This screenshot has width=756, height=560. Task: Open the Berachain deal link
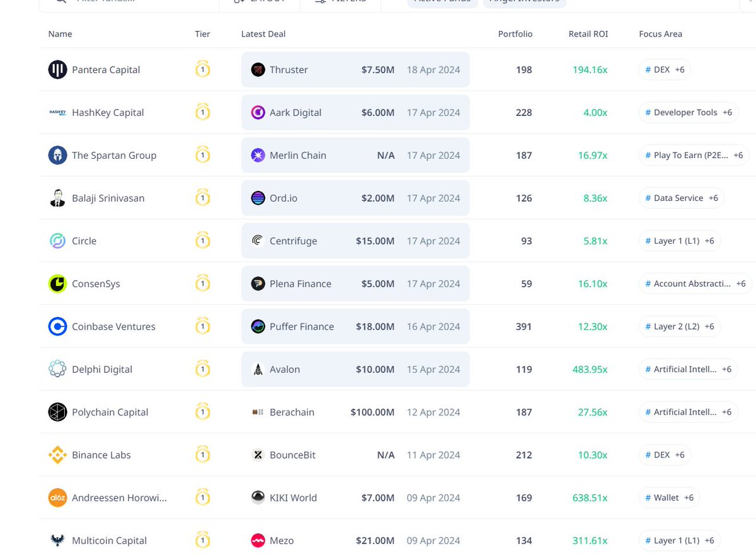pyautogui.click(x=292, y=413)
